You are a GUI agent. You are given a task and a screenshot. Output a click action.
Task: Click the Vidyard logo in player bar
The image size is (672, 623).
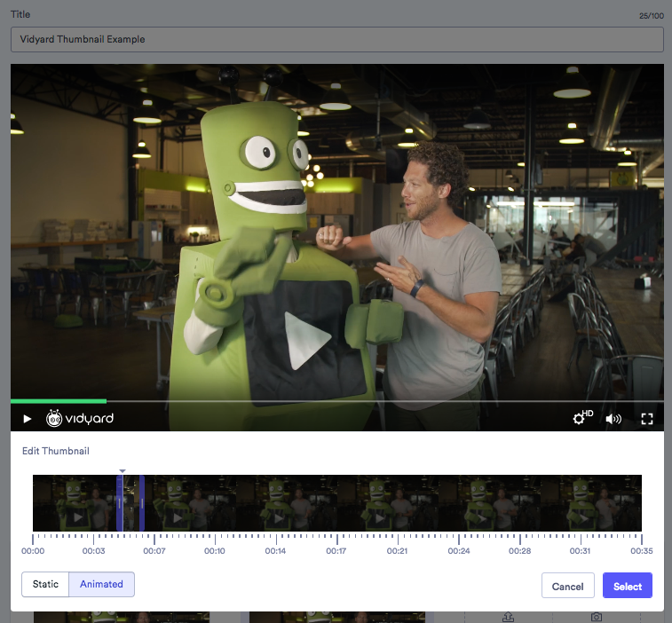pos(80,418)
